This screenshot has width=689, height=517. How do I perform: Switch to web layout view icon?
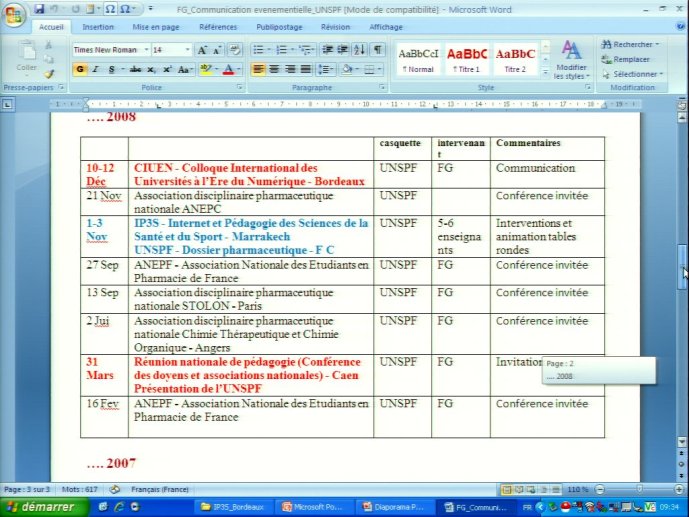coord(531,489)
